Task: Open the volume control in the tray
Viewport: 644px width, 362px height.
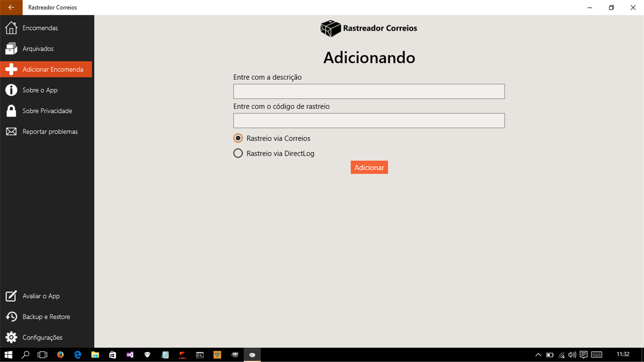Action: point(572,355)
